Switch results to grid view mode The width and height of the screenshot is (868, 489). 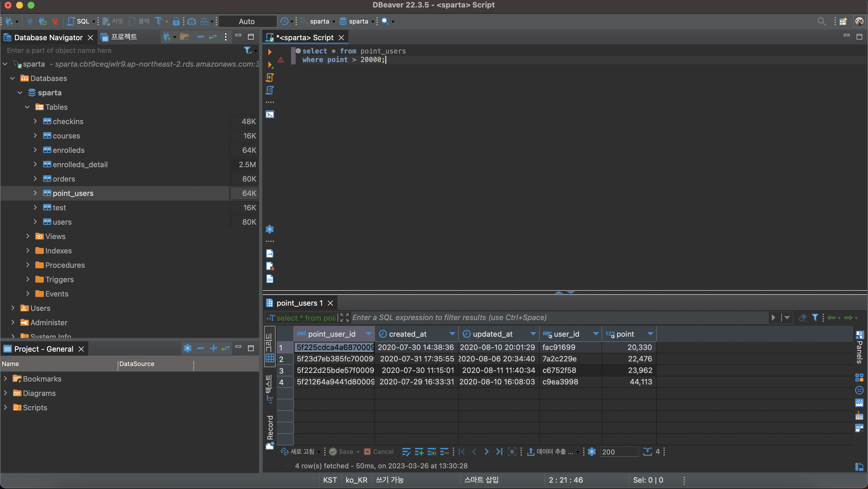pos(270,347)
